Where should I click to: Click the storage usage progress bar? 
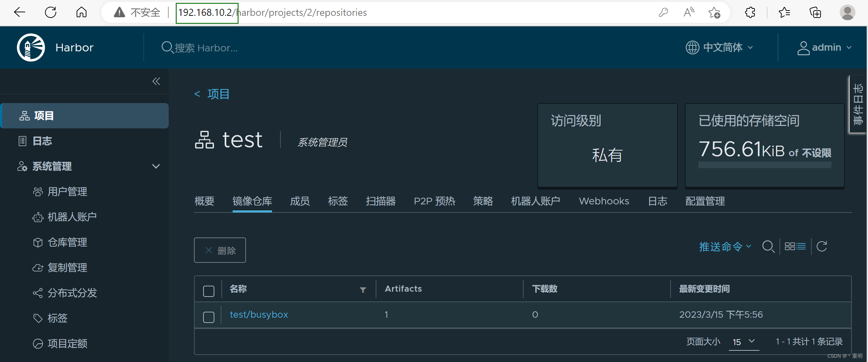pos(765,165)
